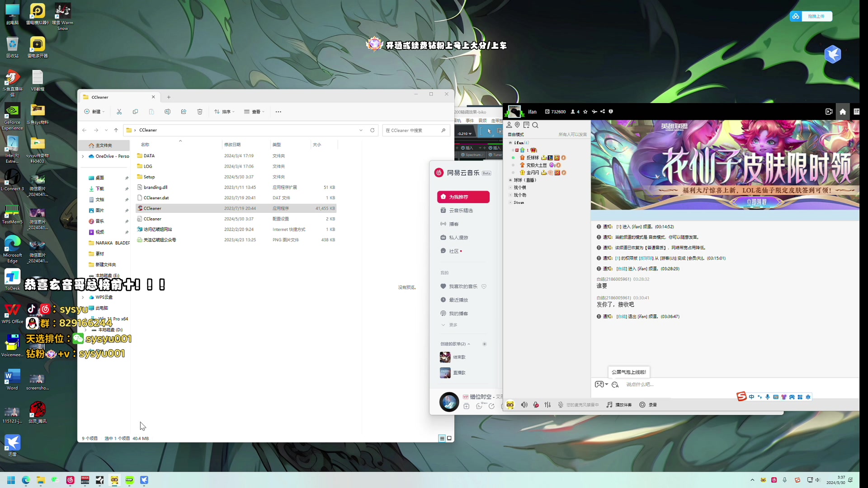Click the Cut icon in File Explorer
This screenshot has height=488, width=868.
pyautogui.click(x=119, y=112)
